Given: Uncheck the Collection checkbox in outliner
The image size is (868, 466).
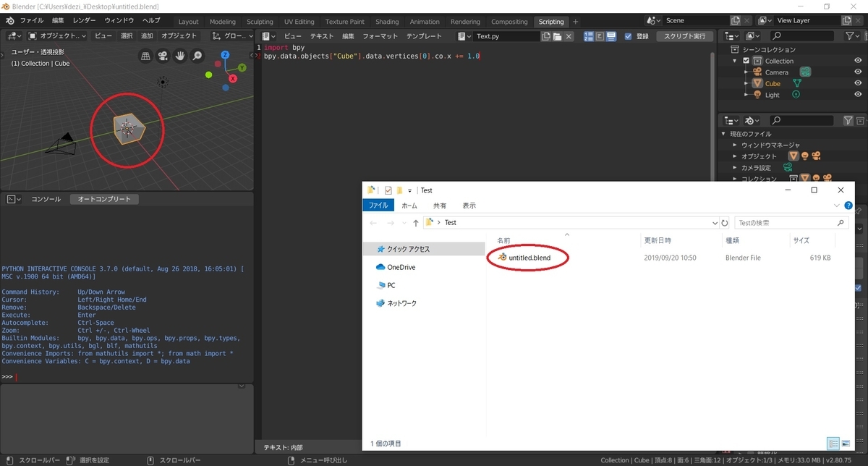Looking at the screenshot, I should pos(746,61).
